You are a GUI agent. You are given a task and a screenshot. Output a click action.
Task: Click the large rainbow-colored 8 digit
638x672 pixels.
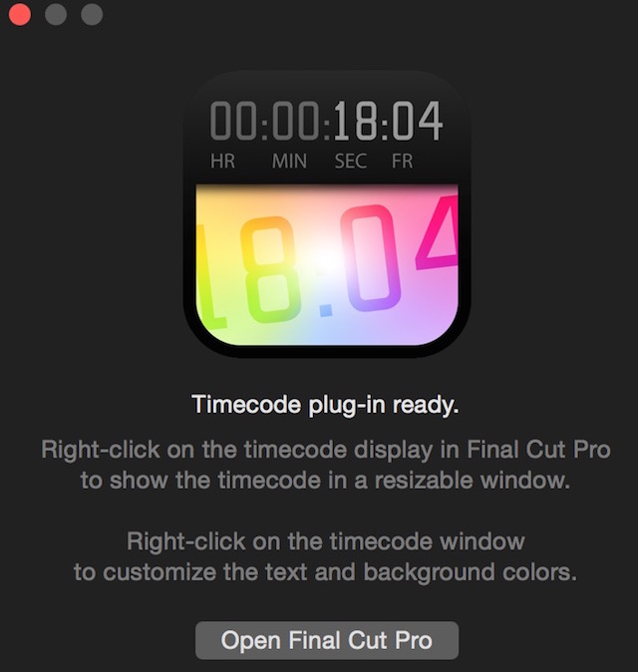click(268, 269)
